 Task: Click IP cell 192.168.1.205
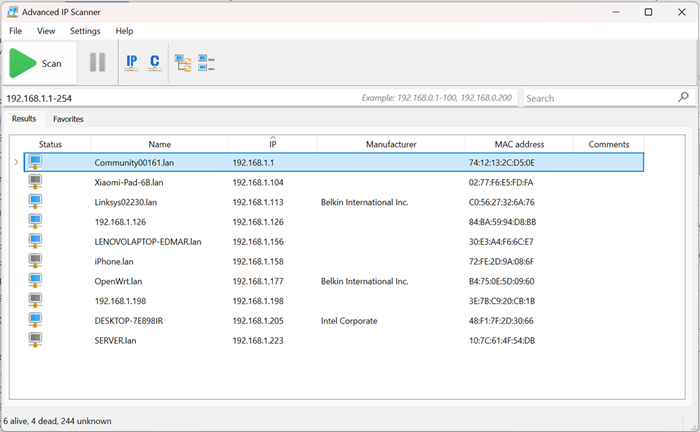pos(258,320)
